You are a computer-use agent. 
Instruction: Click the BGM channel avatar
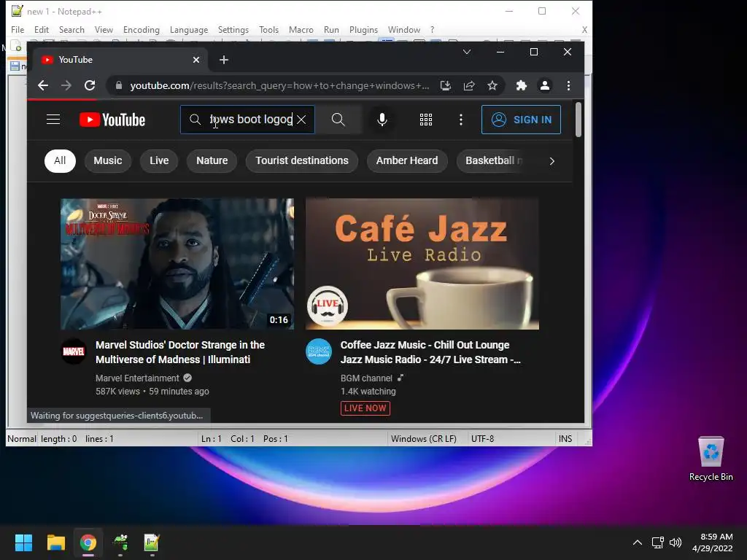(x=319, y=351)
